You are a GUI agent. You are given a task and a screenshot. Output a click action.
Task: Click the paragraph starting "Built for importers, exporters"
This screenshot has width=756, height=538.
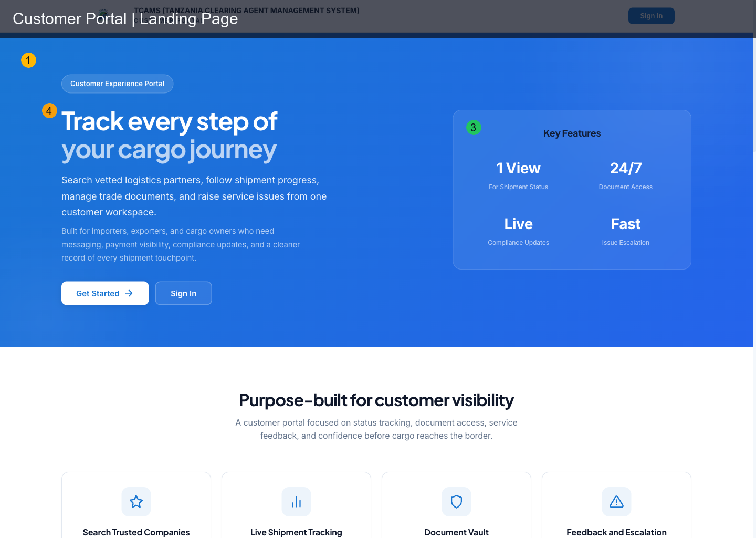pyautogui.click(x=181, y=244)
